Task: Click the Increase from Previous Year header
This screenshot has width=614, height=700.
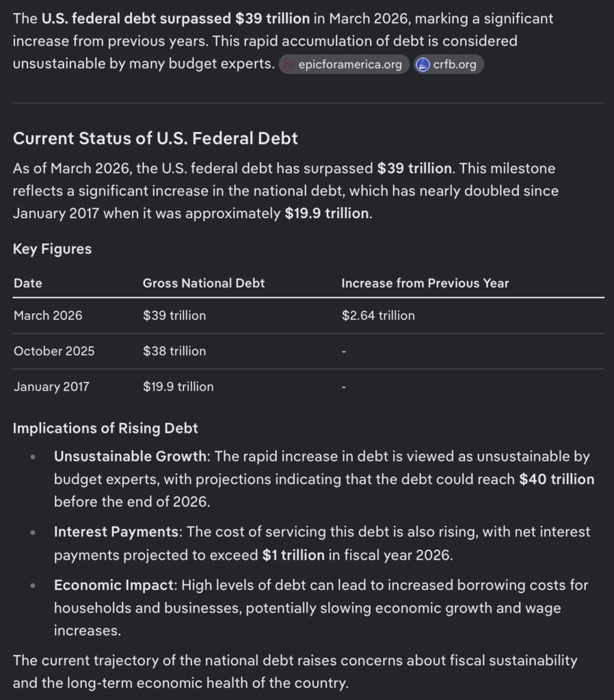Action: [425, 283]
